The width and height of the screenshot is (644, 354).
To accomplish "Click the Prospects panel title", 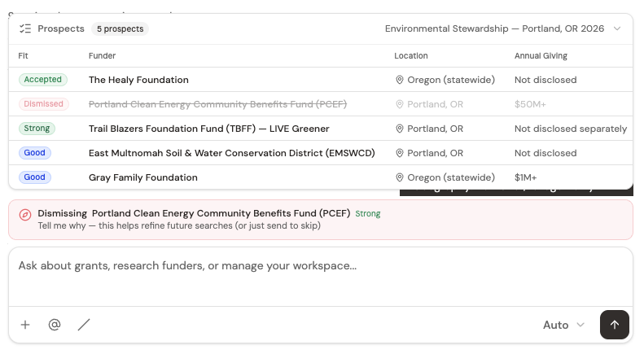I will pos(61,28).
